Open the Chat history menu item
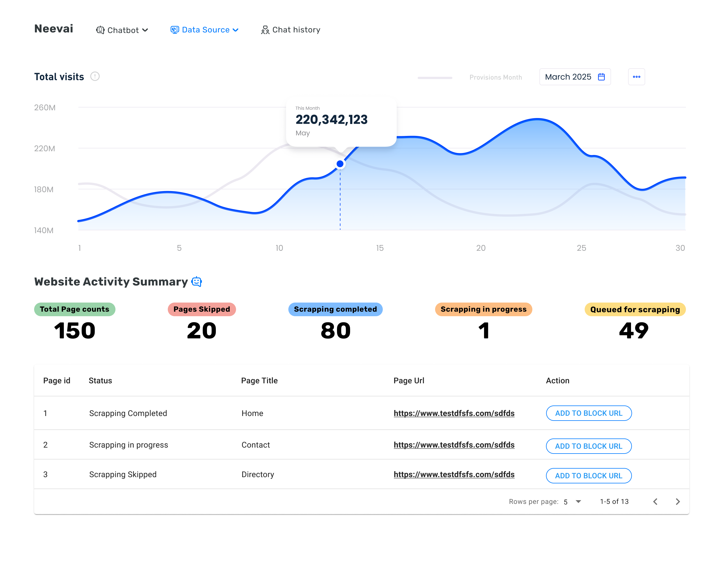This screenshot has height=567, width=728. 296,30
